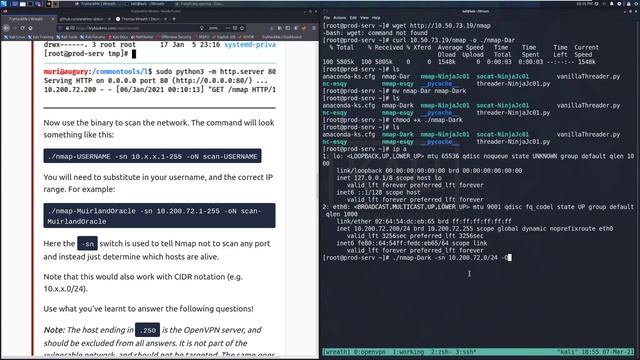Click the -sn switch code label

click(87, 244)
